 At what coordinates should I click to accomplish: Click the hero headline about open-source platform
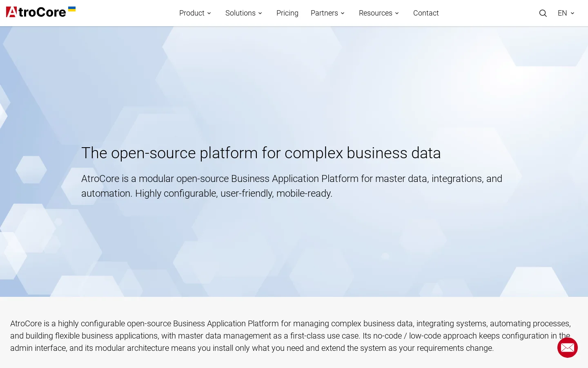pyautogui.click(x=261, y=153)
